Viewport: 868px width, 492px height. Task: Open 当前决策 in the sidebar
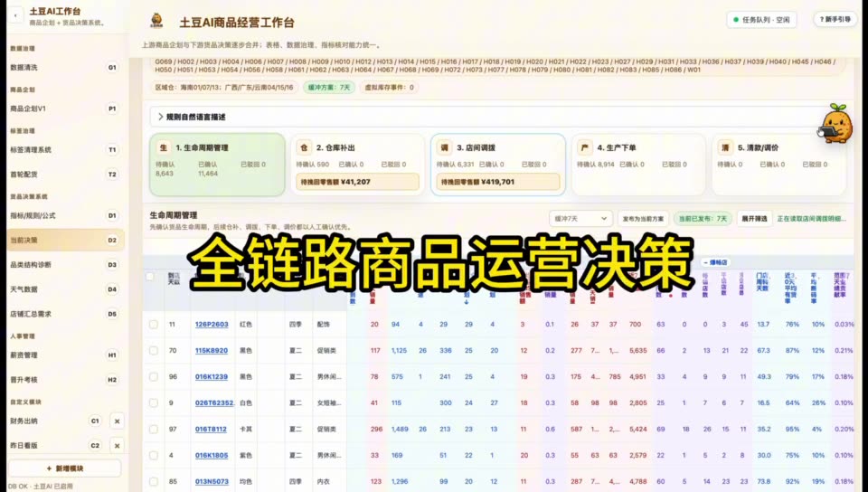point(65,241)
